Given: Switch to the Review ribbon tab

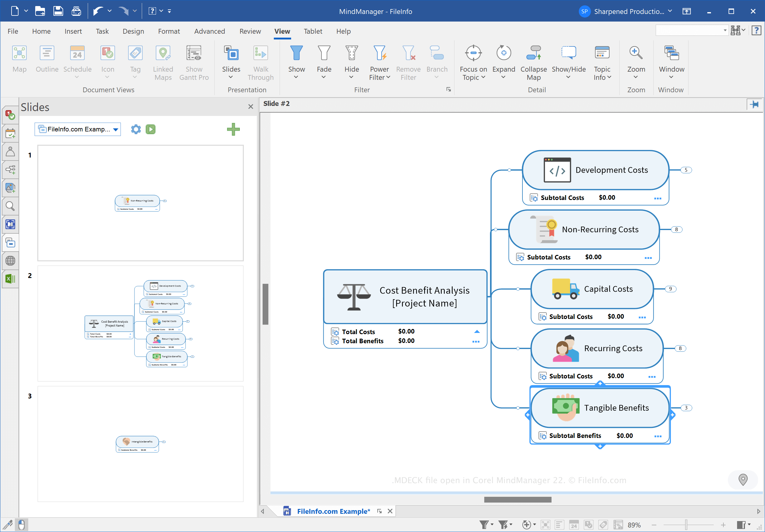Looking at the screenshot, I should tap(250, 31).
